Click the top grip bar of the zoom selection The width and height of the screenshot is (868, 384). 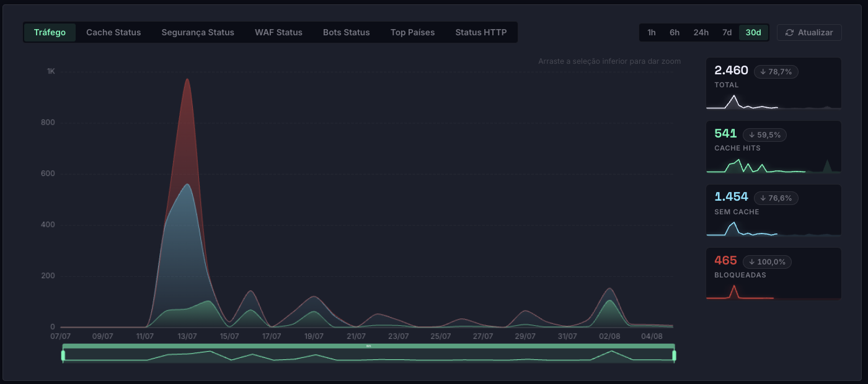368,346
